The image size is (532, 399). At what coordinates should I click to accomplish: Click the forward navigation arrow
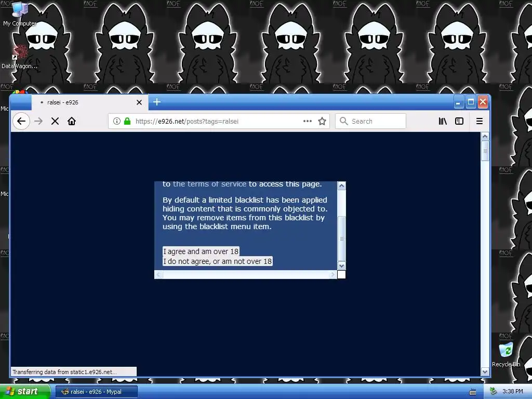tap(38, 121)
